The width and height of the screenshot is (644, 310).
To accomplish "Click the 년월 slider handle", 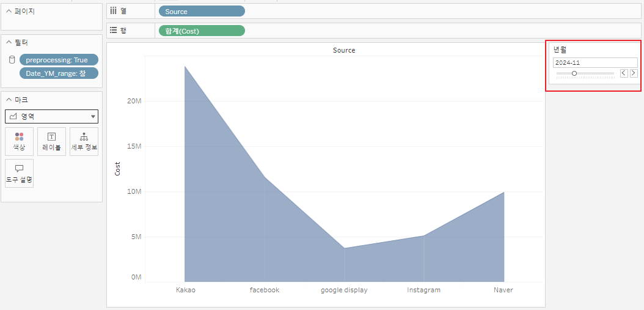I will (x=574, y=73).
